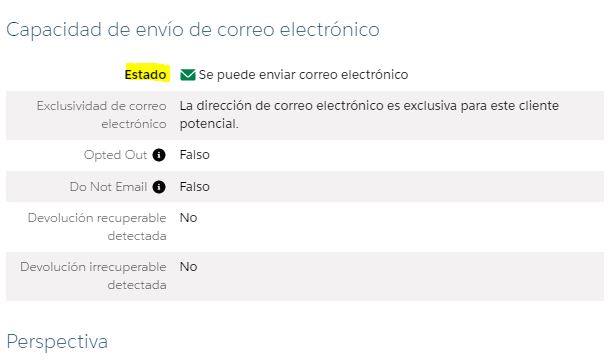Click the Opted Out field label
This screenshot has height=361, width=615.
pyautogui.click(x=115, y=155)
